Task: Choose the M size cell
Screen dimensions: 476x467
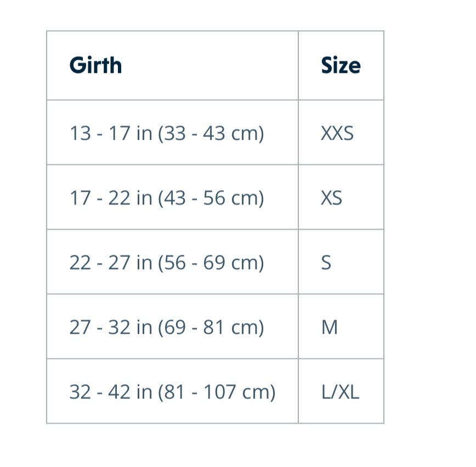Action: coord(329,327)
